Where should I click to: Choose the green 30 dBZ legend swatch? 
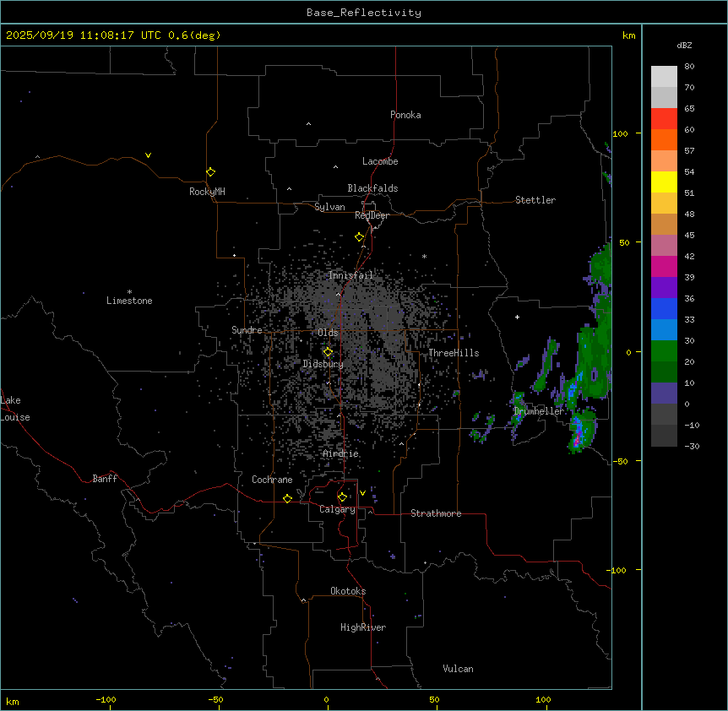point(664,350)
